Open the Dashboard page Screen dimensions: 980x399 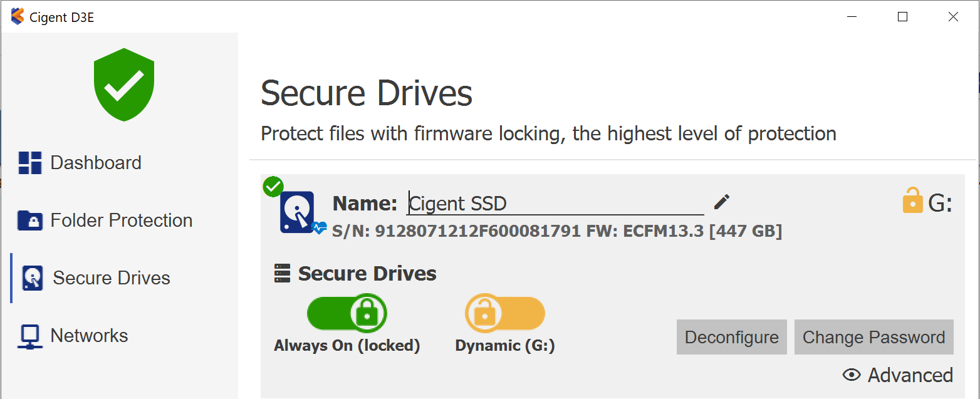click(95, 163)
